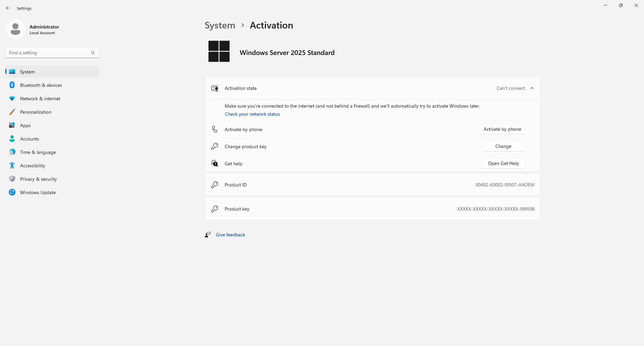Click Change to update product key
This screenshot has height=346, width=644.
[503, 146]
